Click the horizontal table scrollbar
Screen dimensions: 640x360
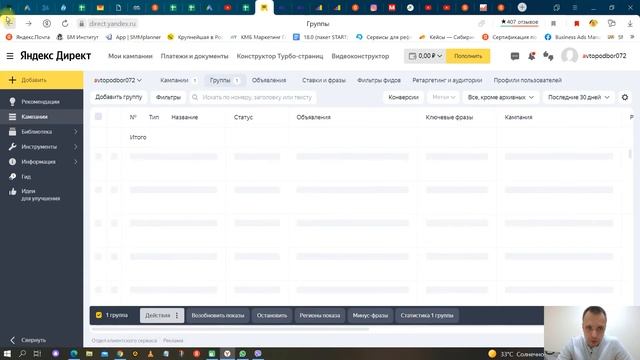click(231, 329)
